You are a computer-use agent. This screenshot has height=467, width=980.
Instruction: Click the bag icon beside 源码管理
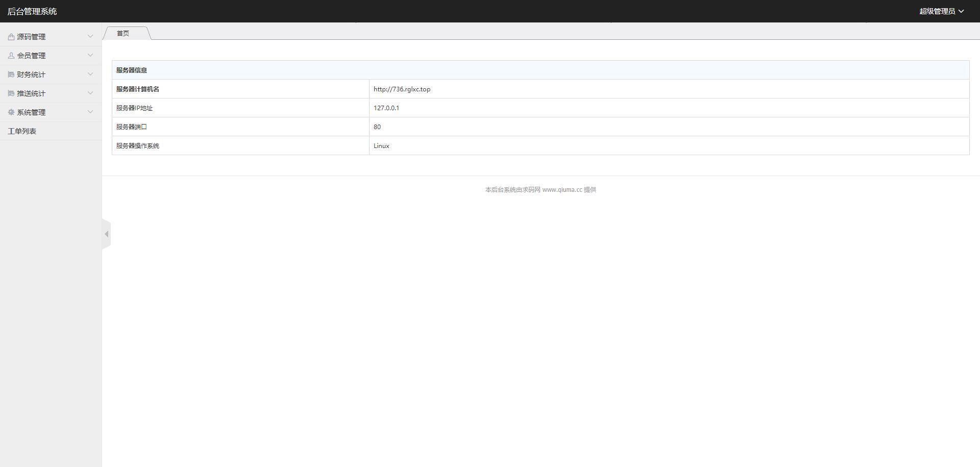point(11,37)
